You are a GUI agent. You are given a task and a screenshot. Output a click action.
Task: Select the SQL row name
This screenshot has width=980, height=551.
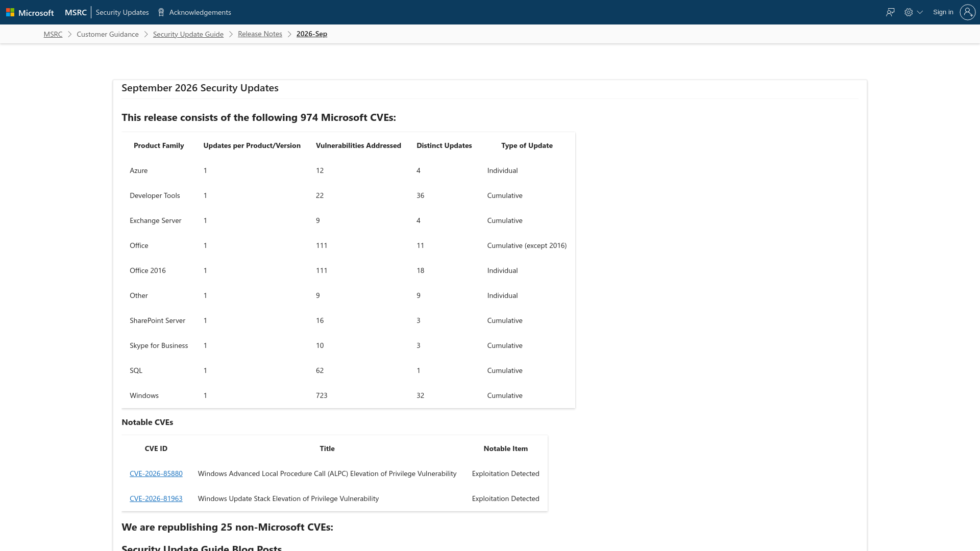pyautogui.click(x=136, y=370)
